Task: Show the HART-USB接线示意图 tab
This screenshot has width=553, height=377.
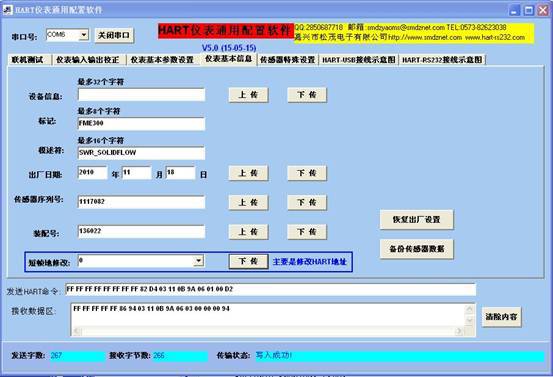Action: (359, 60)
